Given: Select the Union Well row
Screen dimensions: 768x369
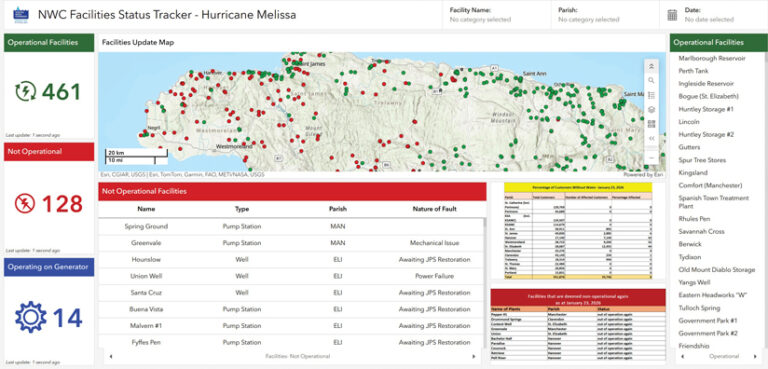Looking at the screenshot, I should click(x=291, y=276).
